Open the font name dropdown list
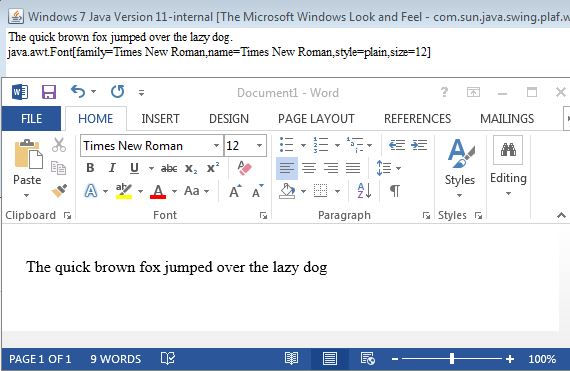Viewport: 570px width, 371px height. point(216,145)
